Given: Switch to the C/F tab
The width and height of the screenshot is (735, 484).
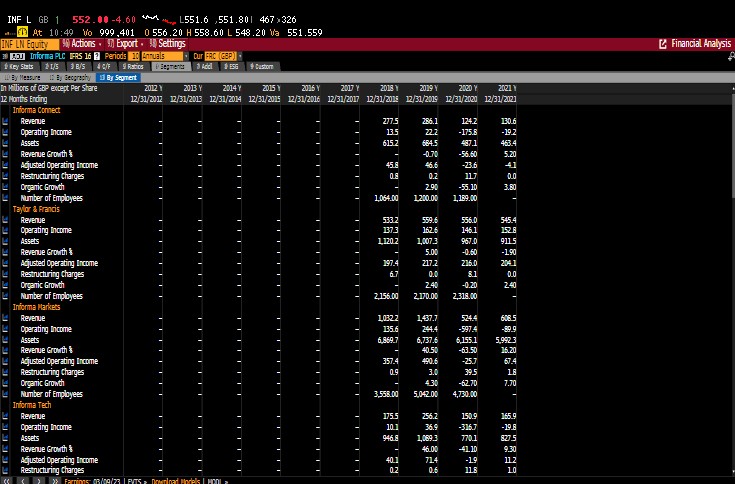Looking at the screenshot, I should point(104,67).
